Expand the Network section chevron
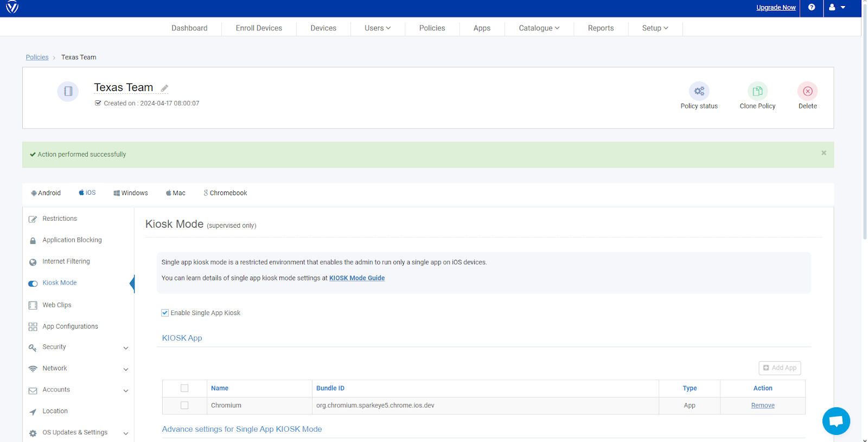The image size is (868, 442). (126, 369)
